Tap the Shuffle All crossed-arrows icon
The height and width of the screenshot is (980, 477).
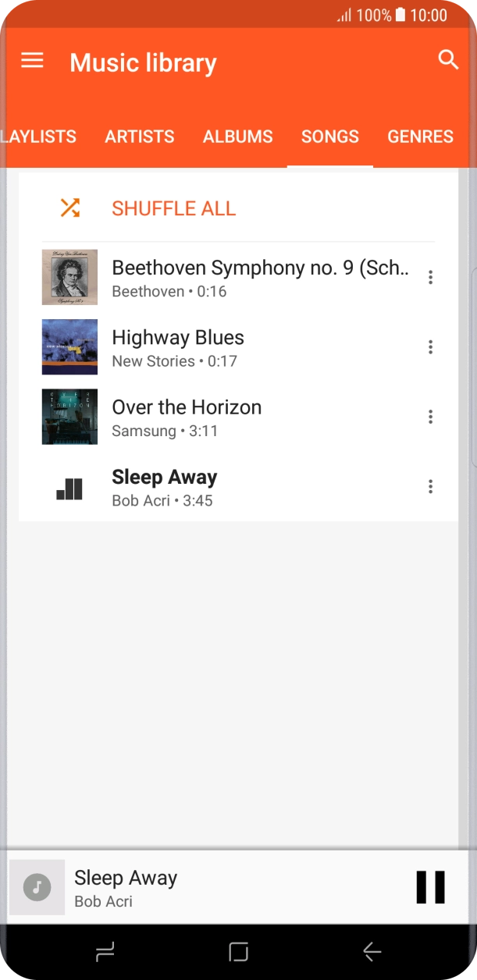point(69,208)
